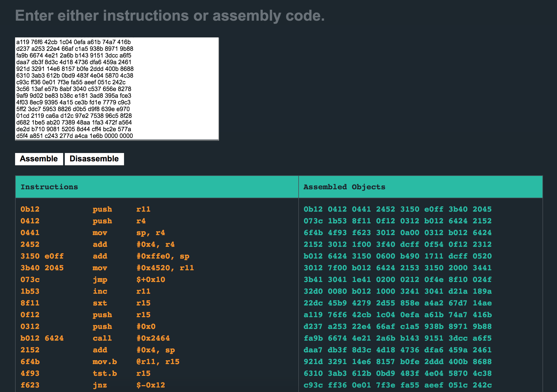
Task: Click the Instructions column header
Action: pyautogui.click(x=49, y=187)
